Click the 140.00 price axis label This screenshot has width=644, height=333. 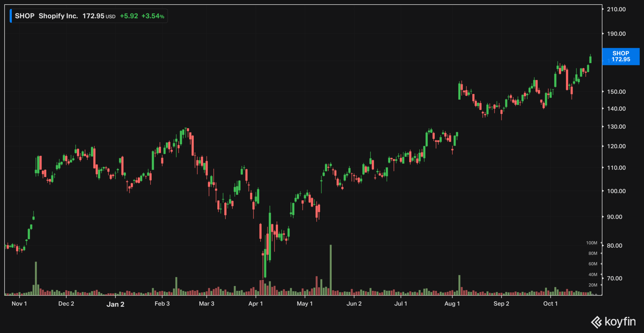(x=616, y=109)
